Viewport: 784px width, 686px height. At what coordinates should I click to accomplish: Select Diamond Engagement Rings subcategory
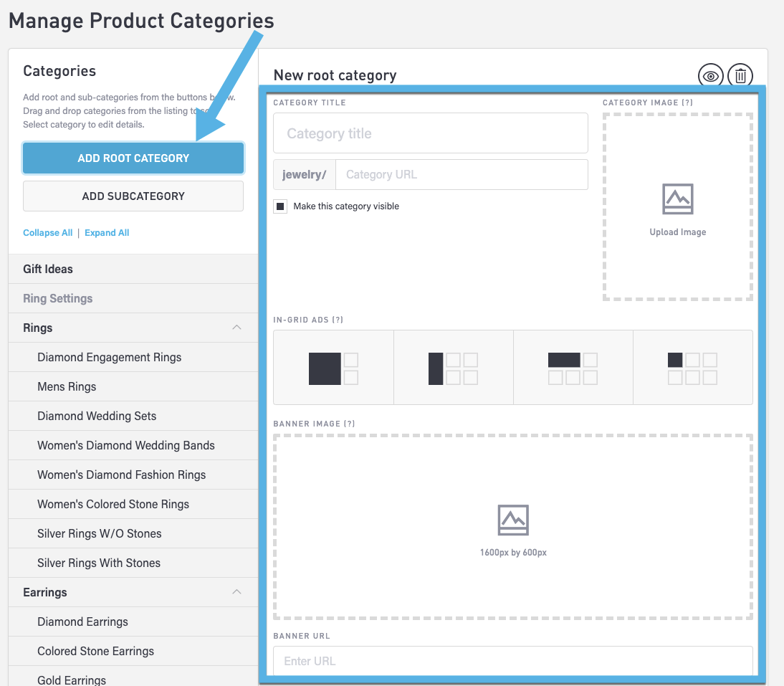coord(109,358)
